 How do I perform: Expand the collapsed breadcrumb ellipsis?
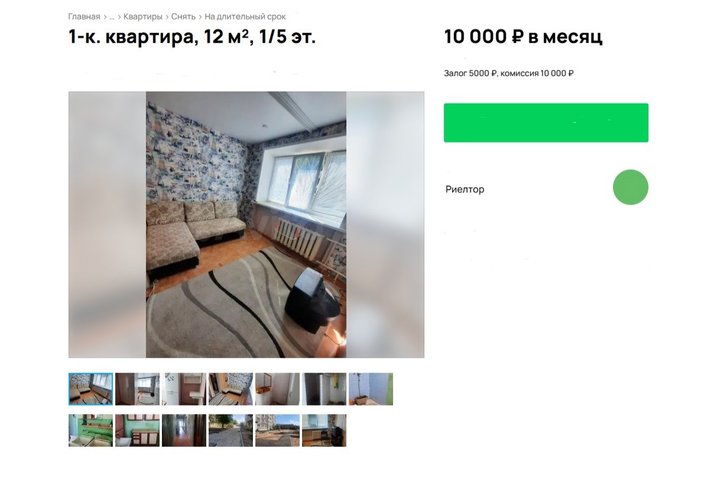112,17
